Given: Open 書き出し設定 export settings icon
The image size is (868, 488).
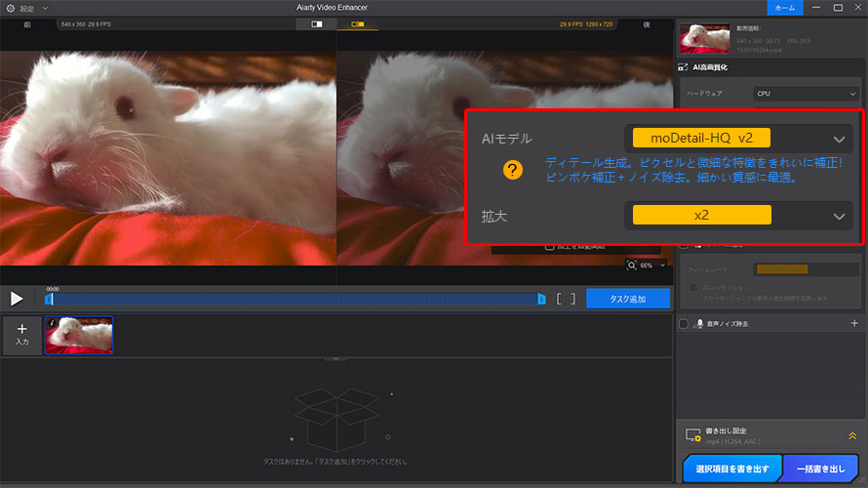Looking at the screenshot, I should click(x=693, y=435).
